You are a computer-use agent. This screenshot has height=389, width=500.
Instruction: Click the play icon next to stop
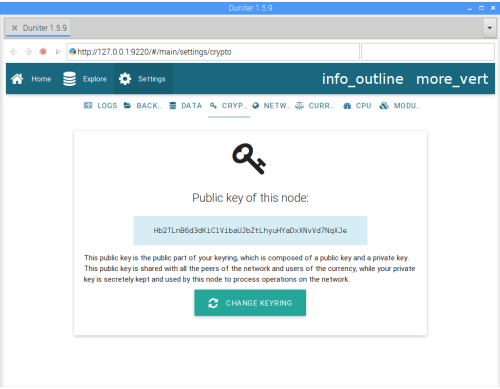(x=58, y=52)
